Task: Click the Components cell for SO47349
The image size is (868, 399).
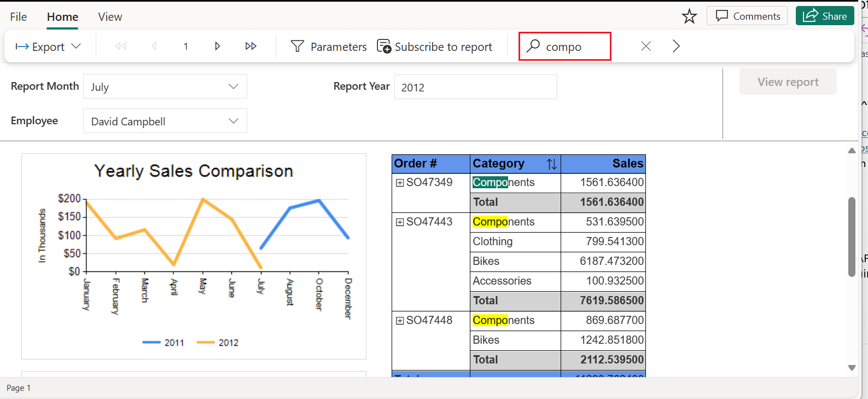Action: [516, 183]
